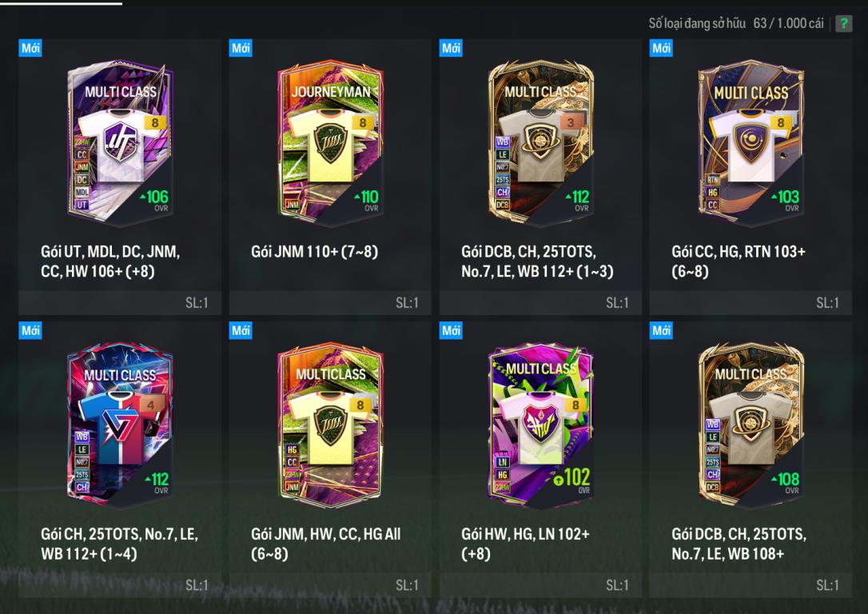Click the Multi Class 103 OVR pack image
Image resolution: width=868 pixels, height=614 pixels.
coord(751,144)
